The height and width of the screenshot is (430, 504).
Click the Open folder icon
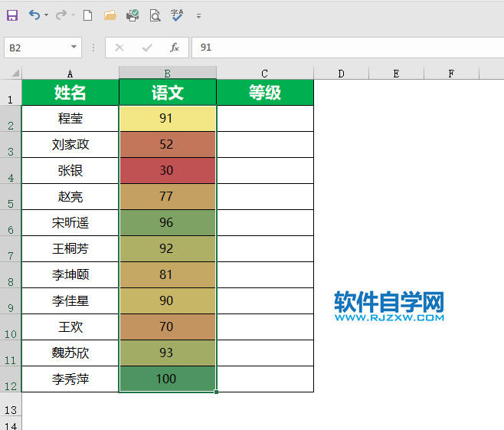coord(110,15)
